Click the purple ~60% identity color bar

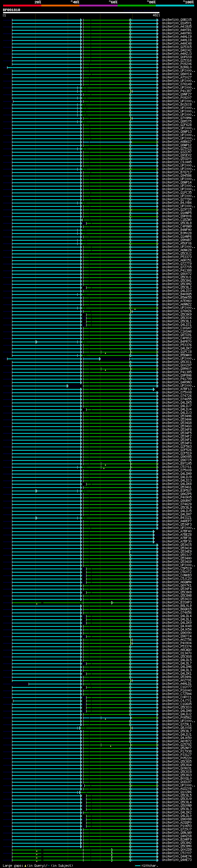click(x=99, y=6)
